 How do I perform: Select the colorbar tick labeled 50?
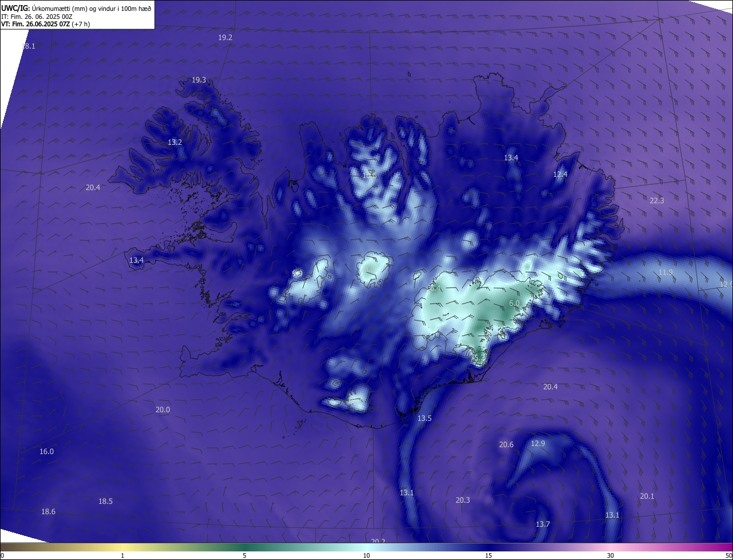coord(729,556)
